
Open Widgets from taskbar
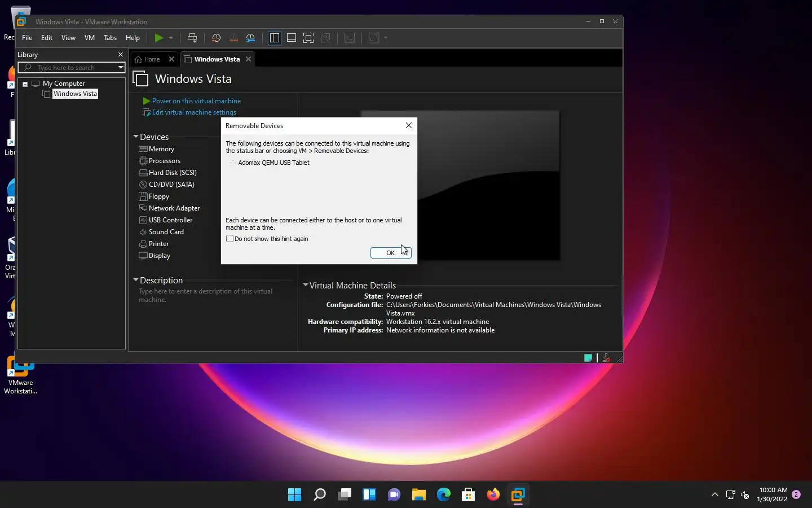point(369,495)
